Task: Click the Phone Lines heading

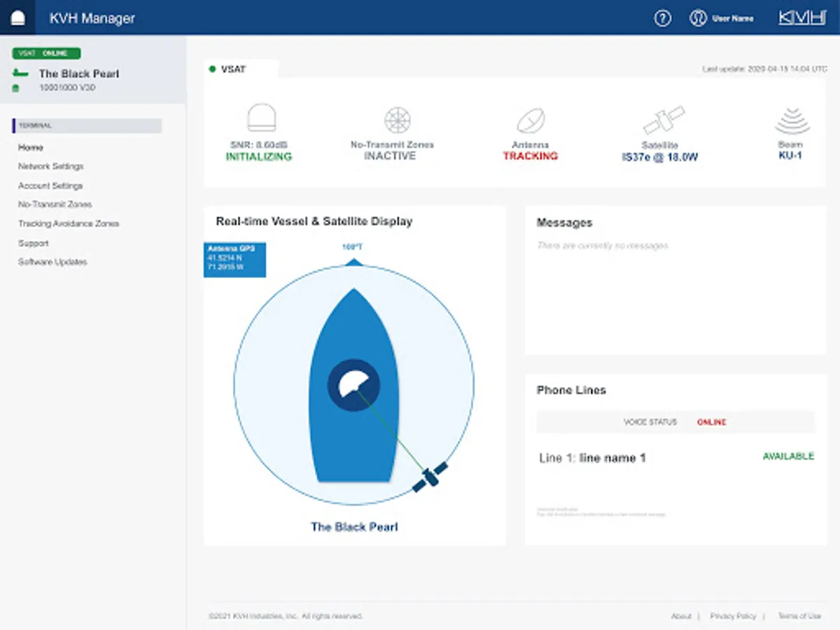Action: (571, 390)
